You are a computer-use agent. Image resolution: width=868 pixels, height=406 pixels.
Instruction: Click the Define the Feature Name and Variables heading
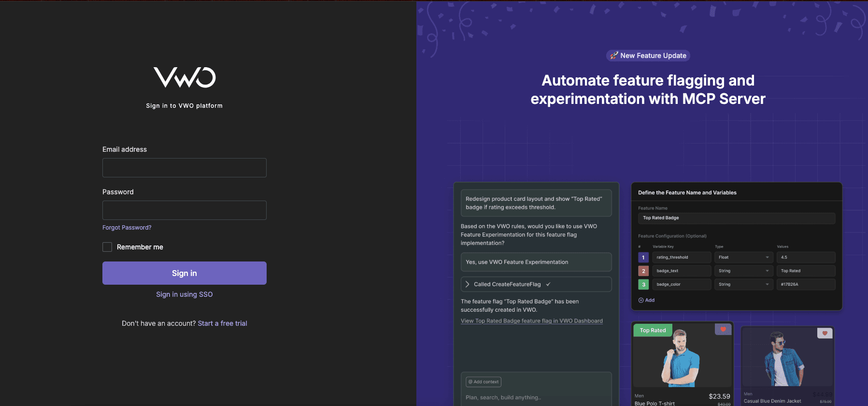coord(687,193)
